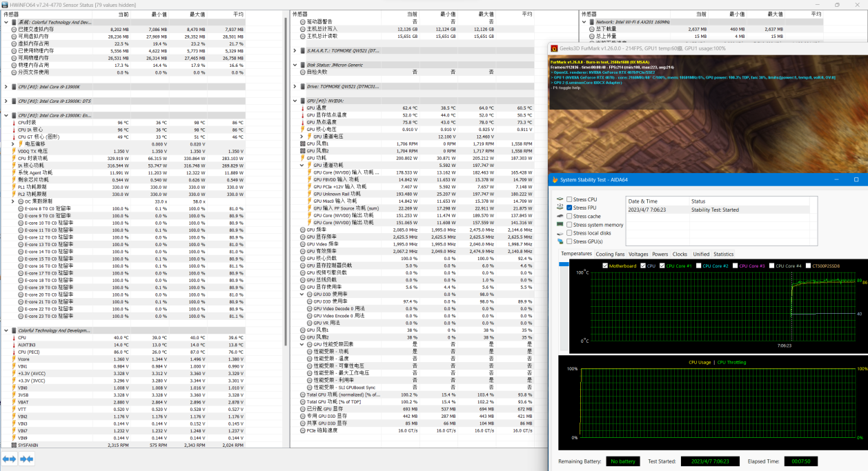
Task: Expand the CPU [#0] Intel Core i9-13900K: DTS group
Action: click(6, 101)
